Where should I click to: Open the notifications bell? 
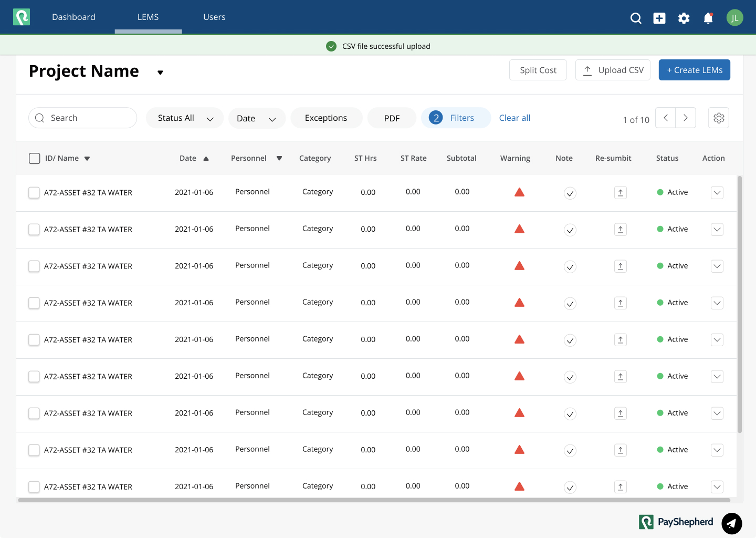(x=708, y=18)
